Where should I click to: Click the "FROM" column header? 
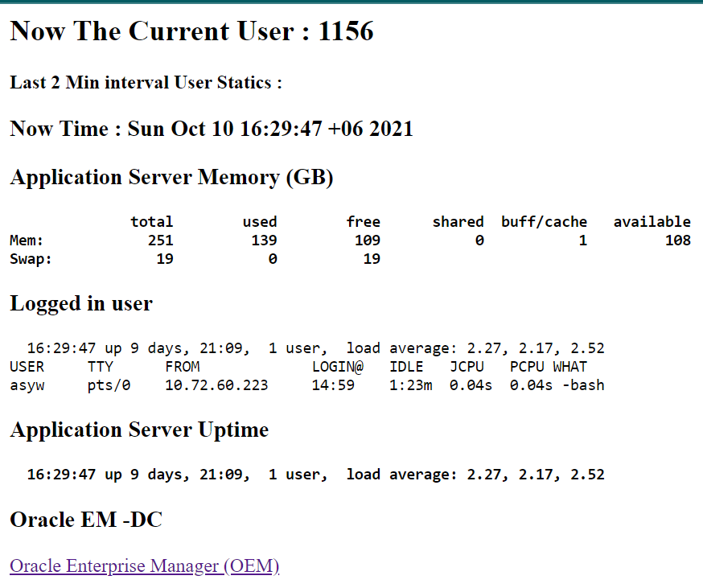tap(182, 367)
